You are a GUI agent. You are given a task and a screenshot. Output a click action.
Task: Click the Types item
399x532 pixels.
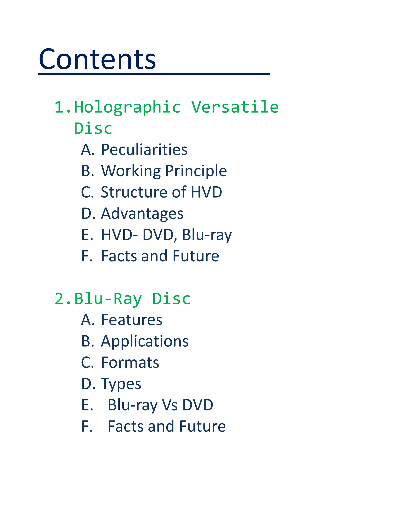point(121,384)
